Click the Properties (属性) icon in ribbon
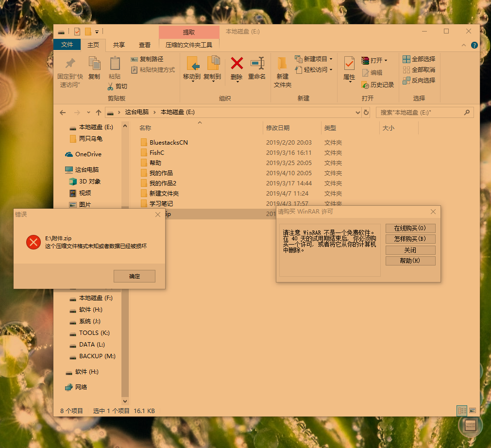 (349, 64)
